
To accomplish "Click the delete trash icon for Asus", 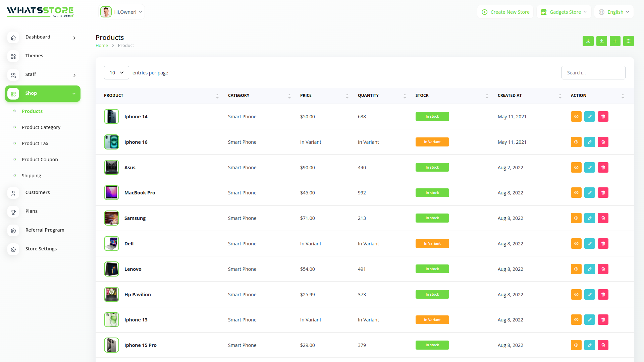I will (603, 167).
